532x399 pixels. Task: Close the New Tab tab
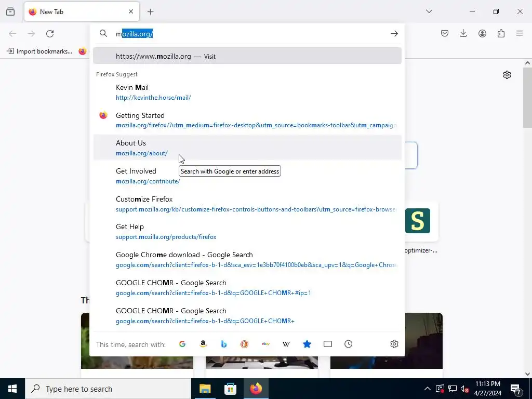coord(131,11)
